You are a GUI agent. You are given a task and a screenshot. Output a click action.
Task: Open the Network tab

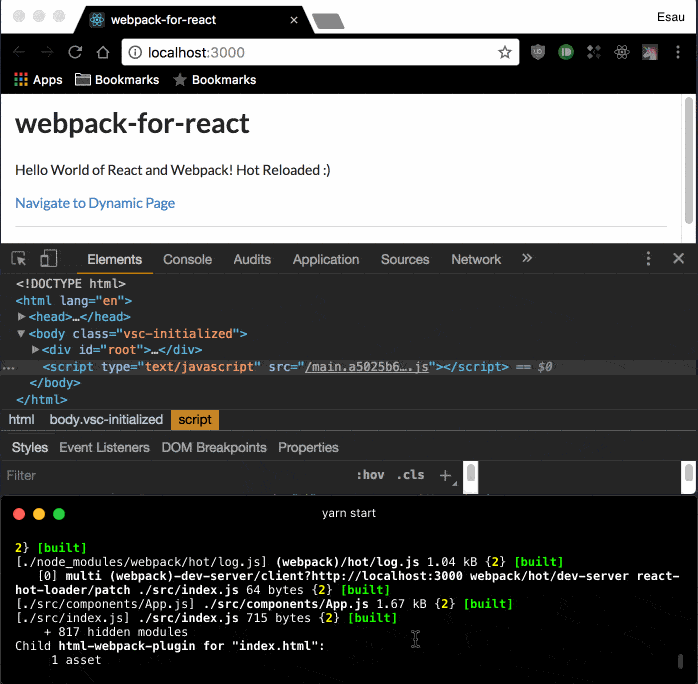click(475, 259)
